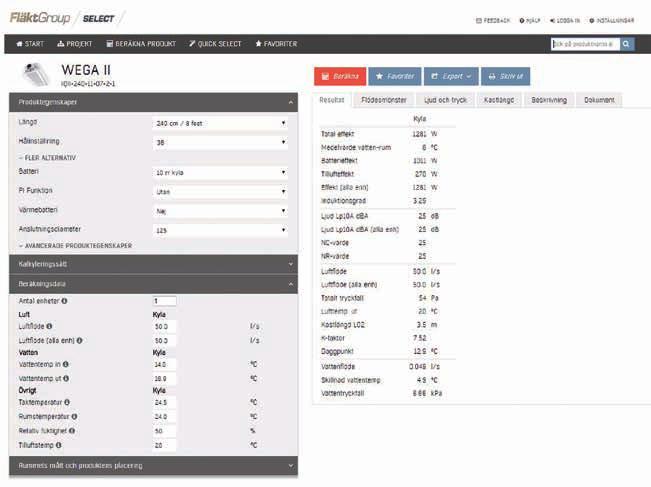The image size is (651, 487).
Task: Open Beräkna Produkt in navigation bar
Action: [141, 44]
